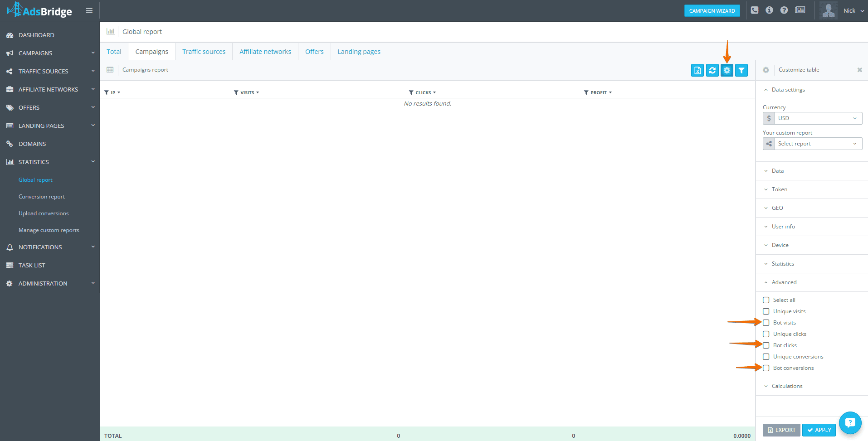This screenshot has height=441, width=868.
Task: Expand the Statistics section in Customize table
Action: [x=812, y=264]
